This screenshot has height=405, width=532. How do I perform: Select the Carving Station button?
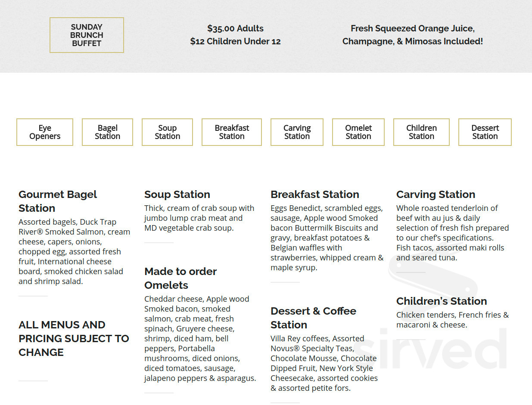297,132
